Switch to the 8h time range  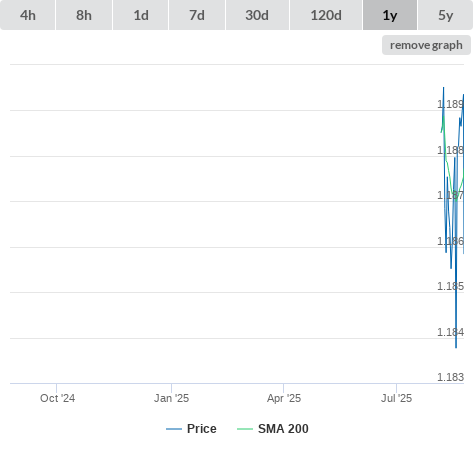(84, 15)
